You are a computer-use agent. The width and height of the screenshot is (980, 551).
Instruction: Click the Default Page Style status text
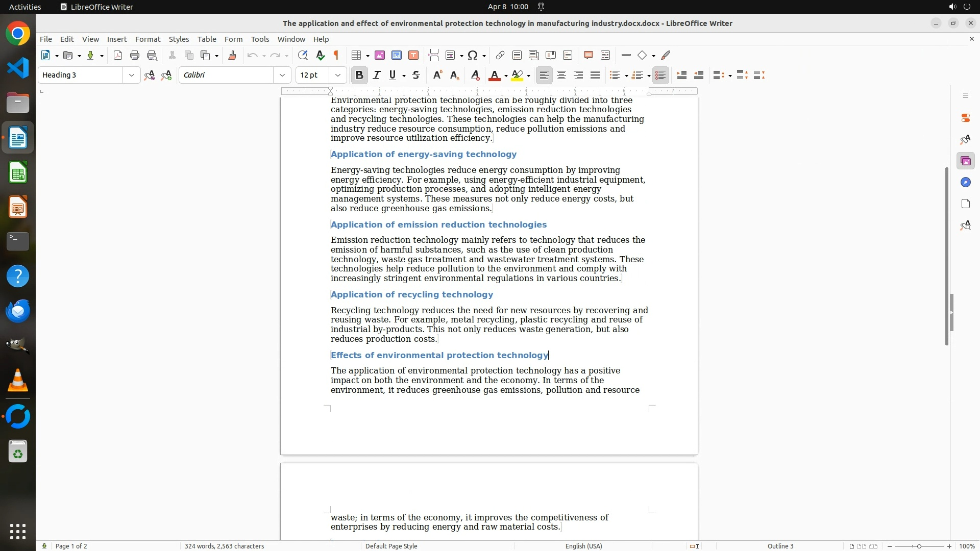coord(391,546)
